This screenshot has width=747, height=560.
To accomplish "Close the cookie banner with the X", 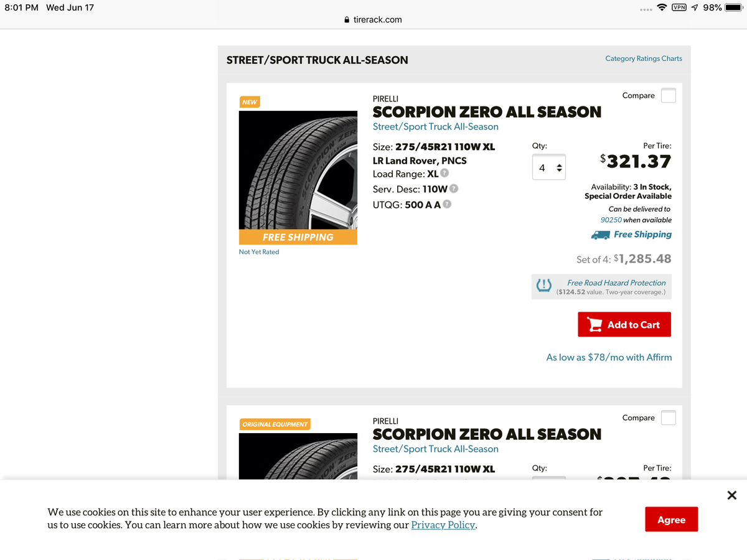I will point(732,495).
